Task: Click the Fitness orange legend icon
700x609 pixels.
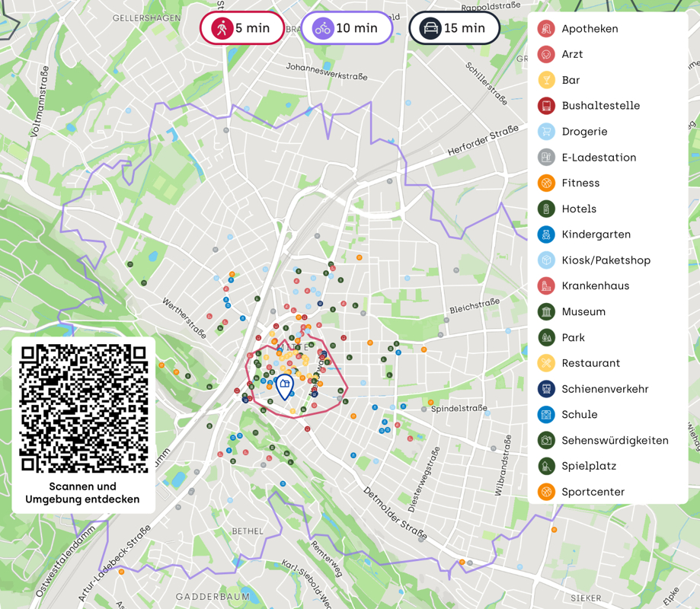Action: [545, 183]
